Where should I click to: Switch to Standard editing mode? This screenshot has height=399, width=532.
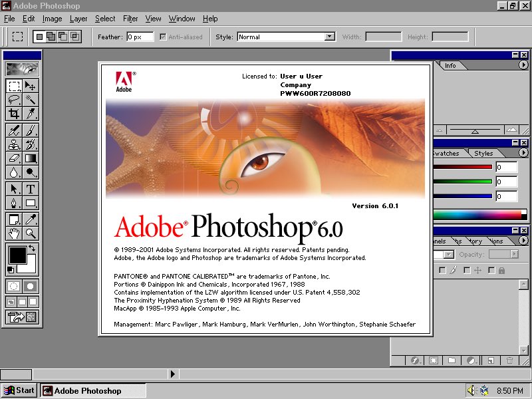[14, 287]
